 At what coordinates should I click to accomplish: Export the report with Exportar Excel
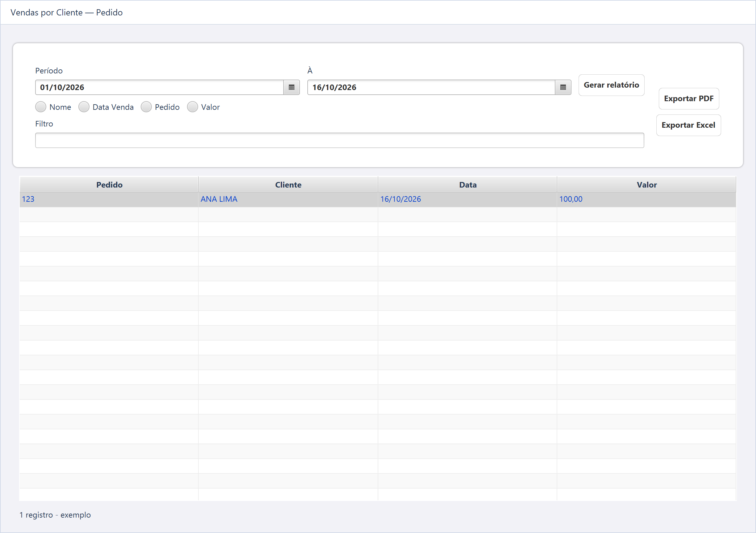click(688, 125)
